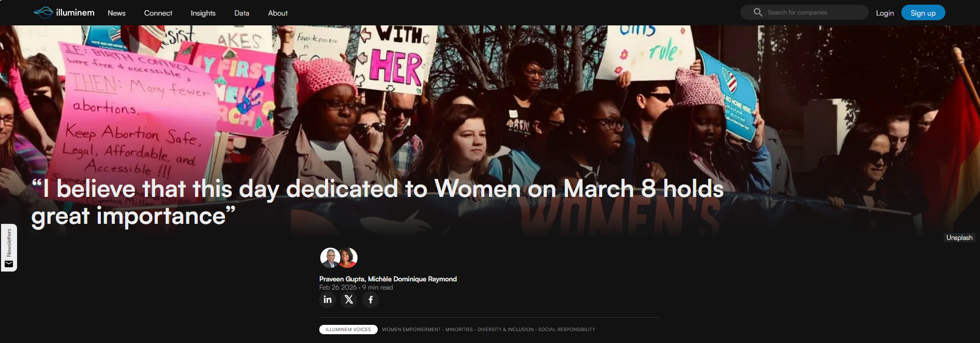Open the Unsplash photo credit
980x343 pixels.
tap(959, 238)
